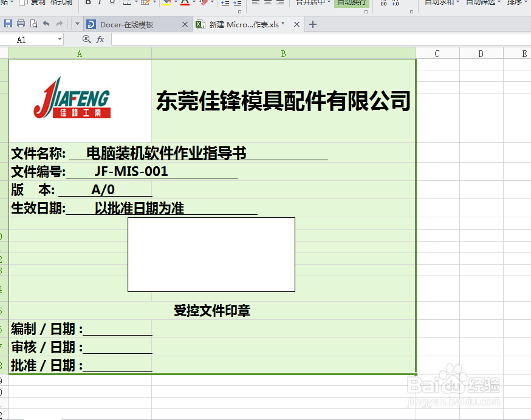Select column D header
This screenshot has width=531, height=420.
481,53
